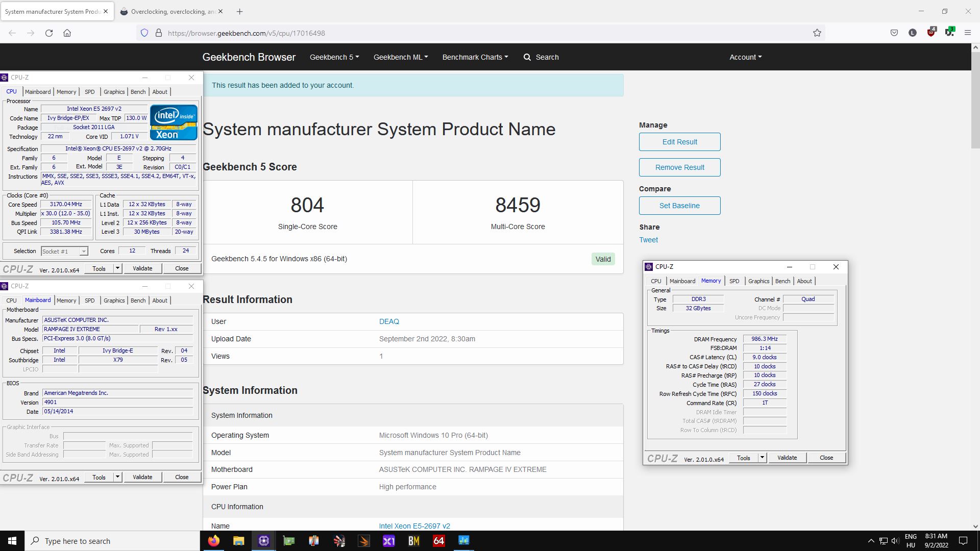Switch to Memory tab in top-left CPU-Z window
The width and height of the screenshot is (980, 551).
tap(66, 92)
